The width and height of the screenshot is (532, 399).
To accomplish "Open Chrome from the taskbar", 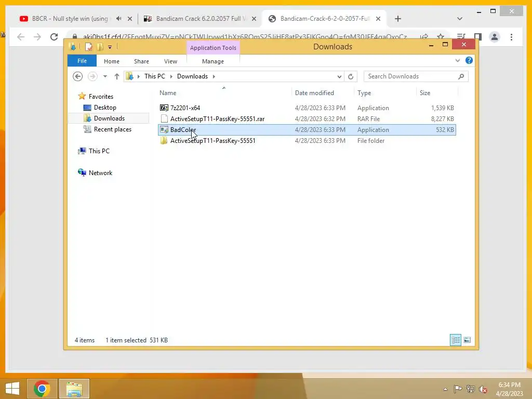I will pos(42,389).
